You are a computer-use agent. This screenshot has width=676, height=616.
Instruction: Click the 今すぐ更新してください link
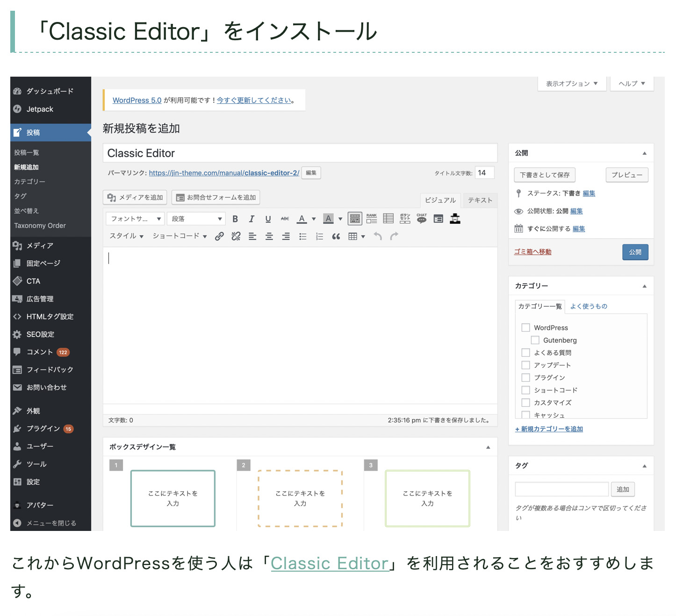(x=254, y=100)
